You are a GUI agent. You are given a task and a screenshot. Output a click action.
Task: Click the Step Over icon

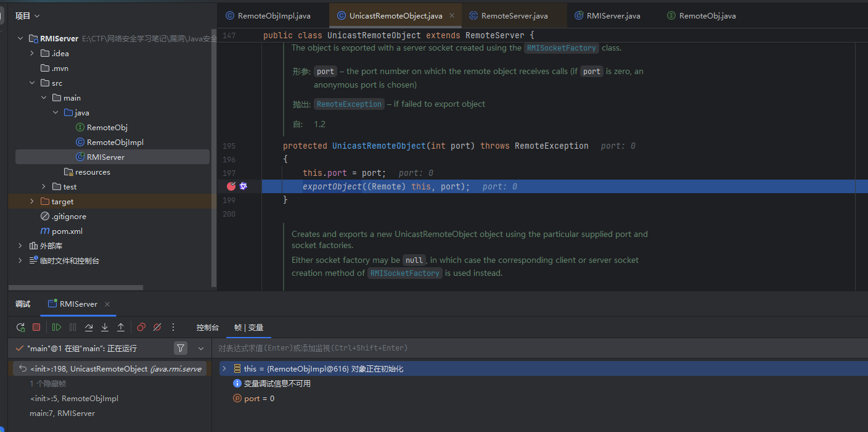tap(89, 327)
